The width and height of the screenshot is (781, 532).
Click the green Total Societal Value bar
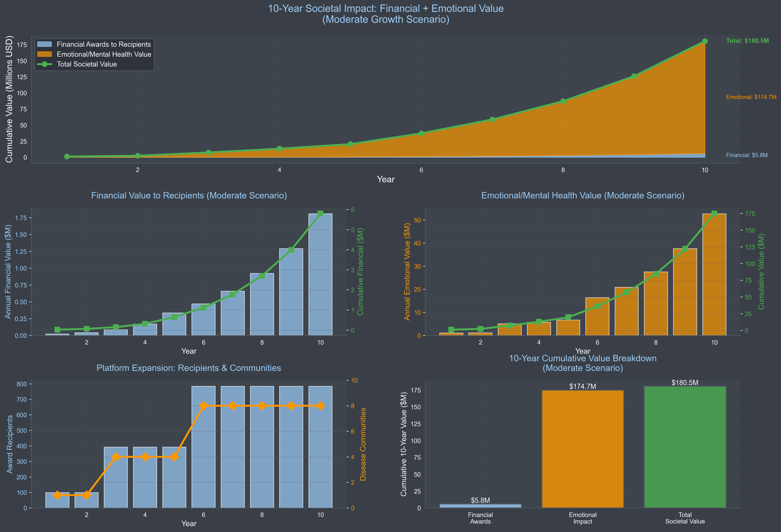[685, 447]
